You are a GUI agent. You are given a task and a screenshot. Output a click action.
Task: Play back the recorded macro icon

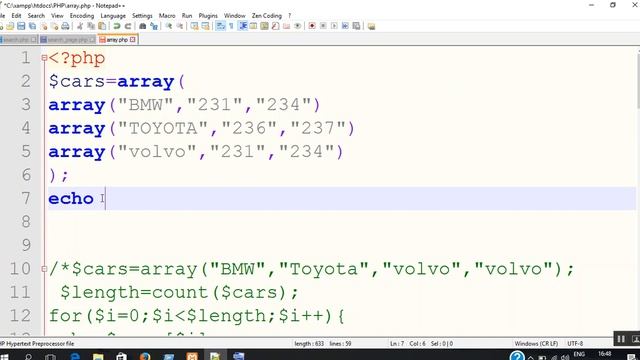point(334,26)
